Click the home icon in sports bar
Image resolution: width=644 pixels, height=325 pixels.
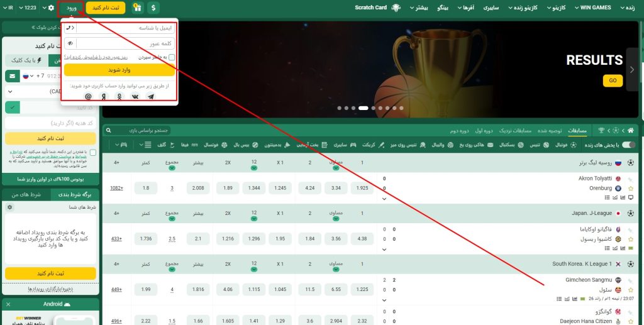[630, 131]
